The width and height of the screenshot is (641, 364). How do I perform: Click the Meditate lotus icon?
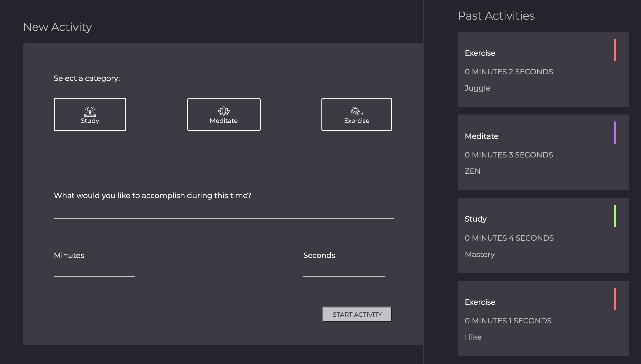tap(223, 111)
